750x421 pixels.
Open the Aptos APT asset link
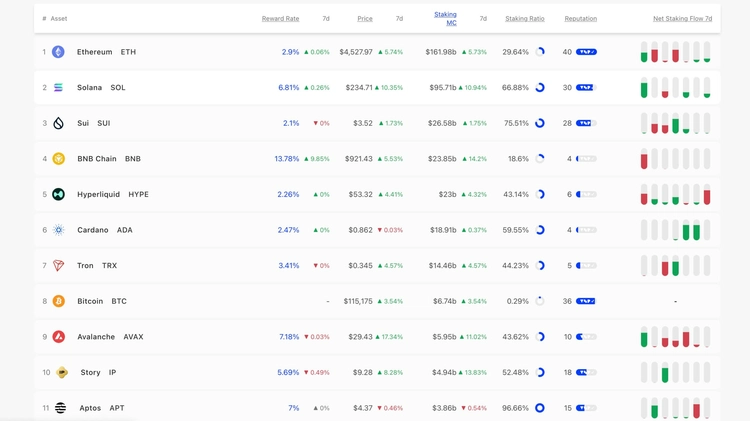coord(100,408)
